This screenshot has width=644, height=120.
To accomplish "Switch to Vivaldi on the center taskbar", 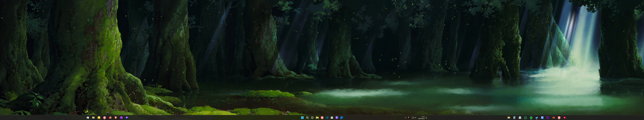I will 322,117.
